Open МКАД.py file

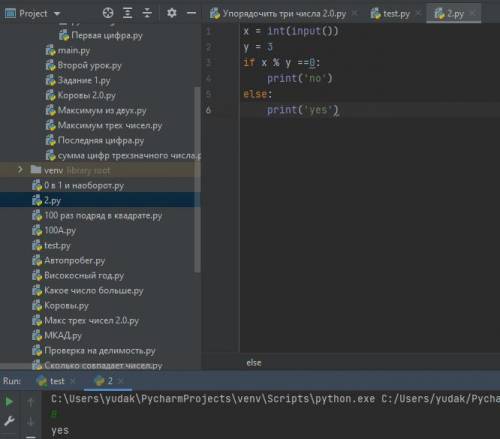pos(57,336)
